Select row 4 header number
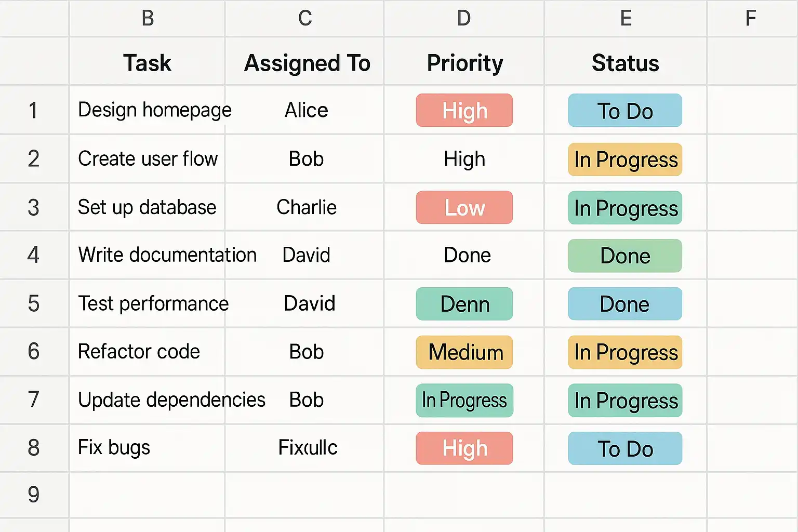The width and height of the screenshot is (798, 532). coord(34,255)
